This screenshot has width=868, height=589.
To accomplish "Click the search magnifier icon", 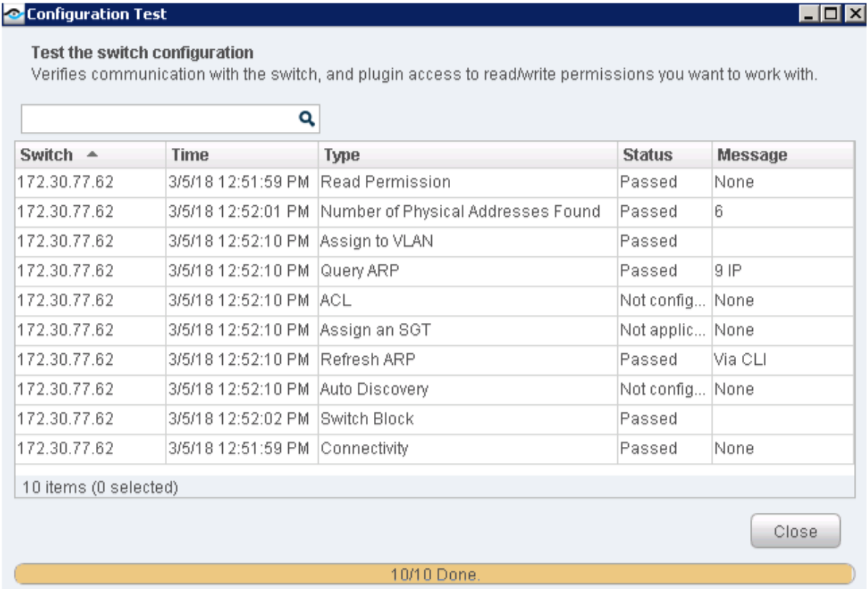I will [x=309, y=118].
